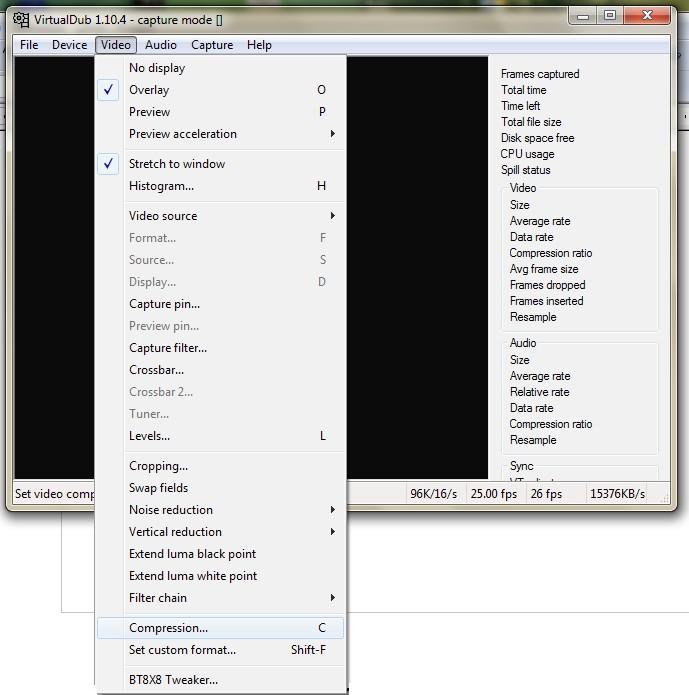Click the CPU usage label
Image resolution: width=689 pixels, height=695 pixels.
[528, 154]
